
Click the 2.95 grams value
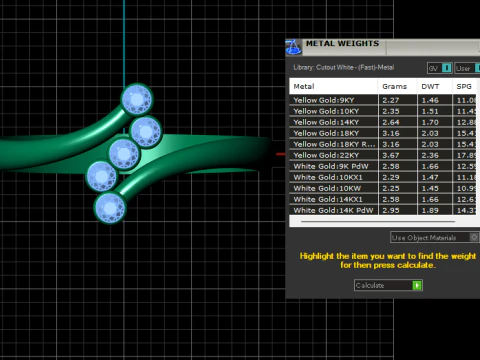[391, 210]
